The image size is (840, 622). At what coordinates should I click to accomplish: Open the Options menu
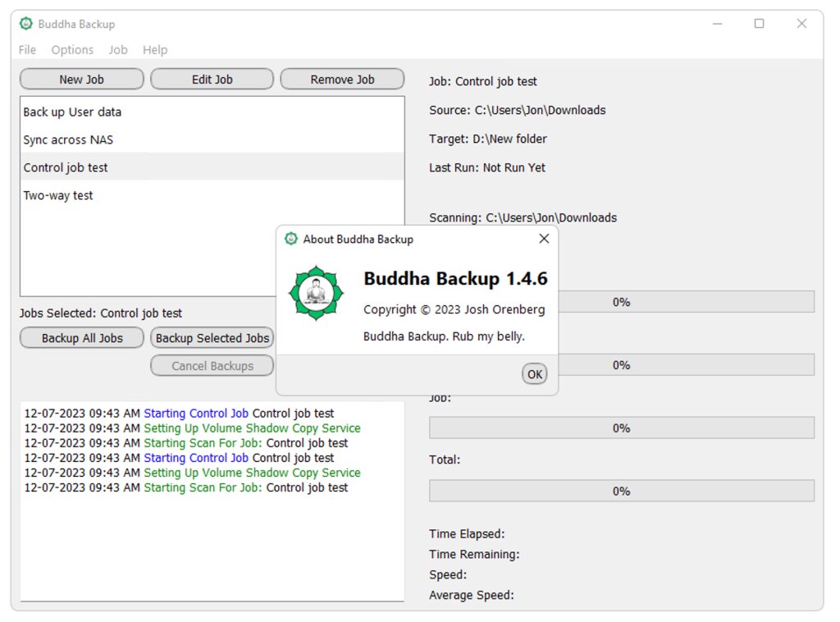72,50
